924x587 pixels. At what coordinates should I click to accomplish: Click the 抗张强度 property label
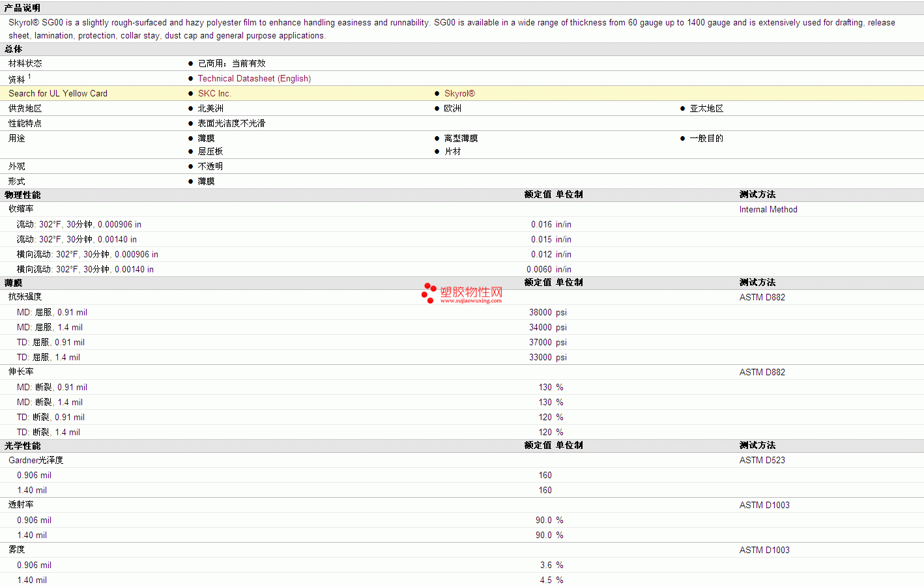click(x=25, y=296)
